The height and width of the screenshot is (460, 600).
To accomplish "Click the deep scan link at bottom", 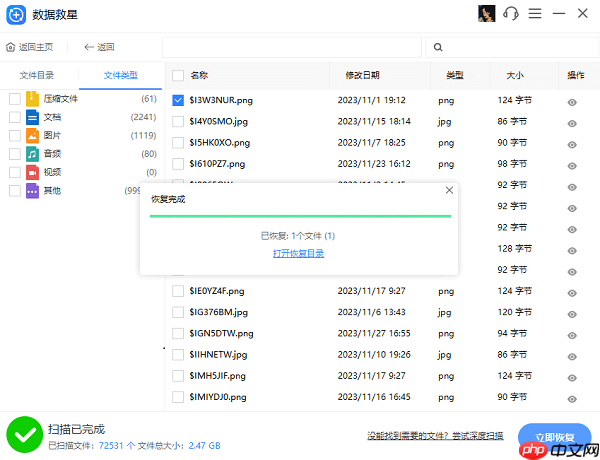I will pos(436,436).
